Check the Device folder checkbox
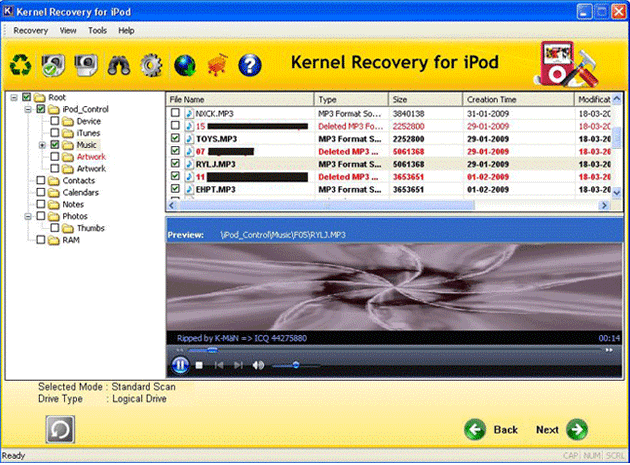The image size is (630, 465). 55,121
